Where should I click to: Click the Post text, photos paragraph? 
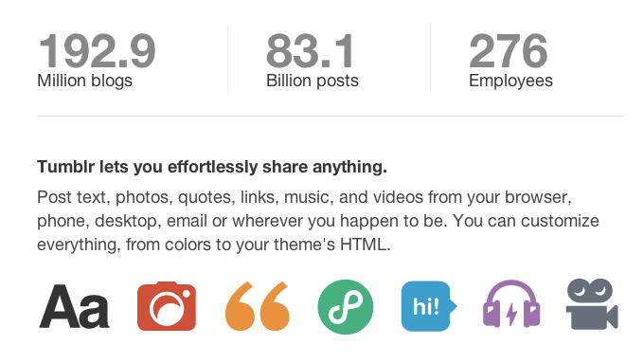[x=318, y=221]
